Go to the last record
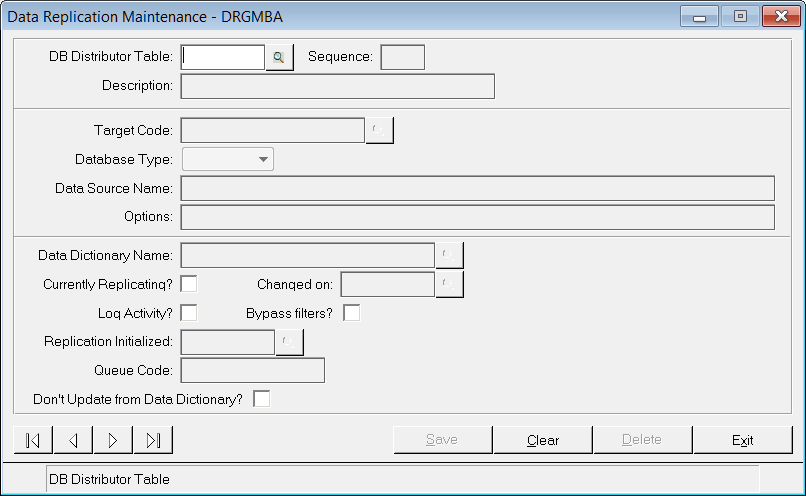 pyautogui.click(x=153, y=440)
